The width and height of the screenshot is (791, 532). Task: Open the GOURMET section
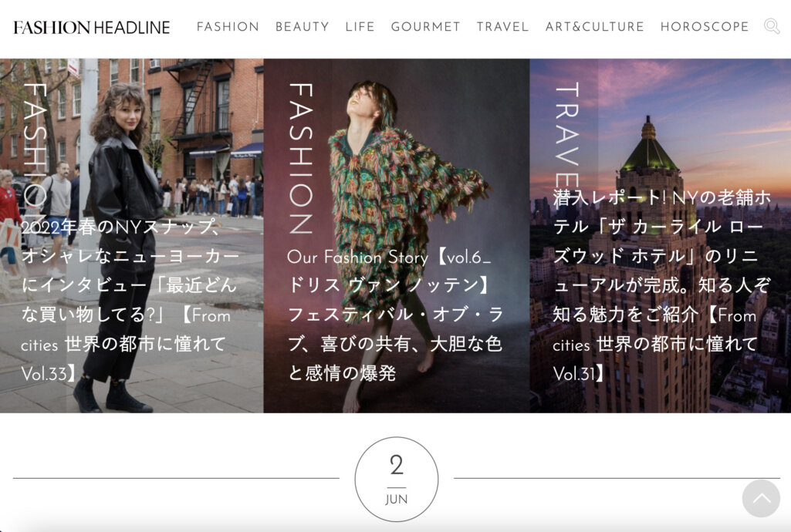coord(425,26)
